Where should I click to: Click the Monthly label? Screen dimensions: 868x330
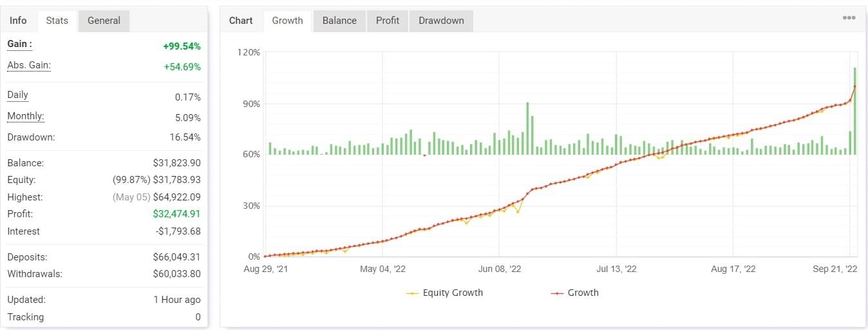click(x=26, y=117)
